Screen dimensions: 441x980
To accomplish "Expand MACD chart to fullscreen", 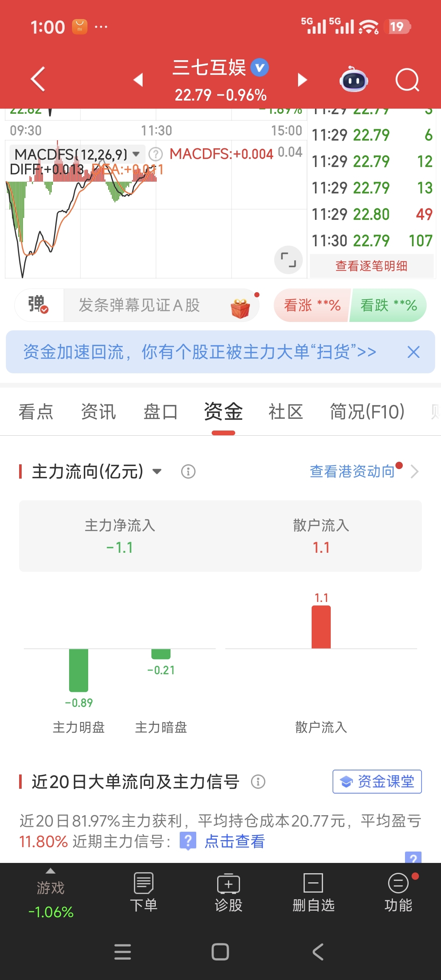I will pos(288,260).
